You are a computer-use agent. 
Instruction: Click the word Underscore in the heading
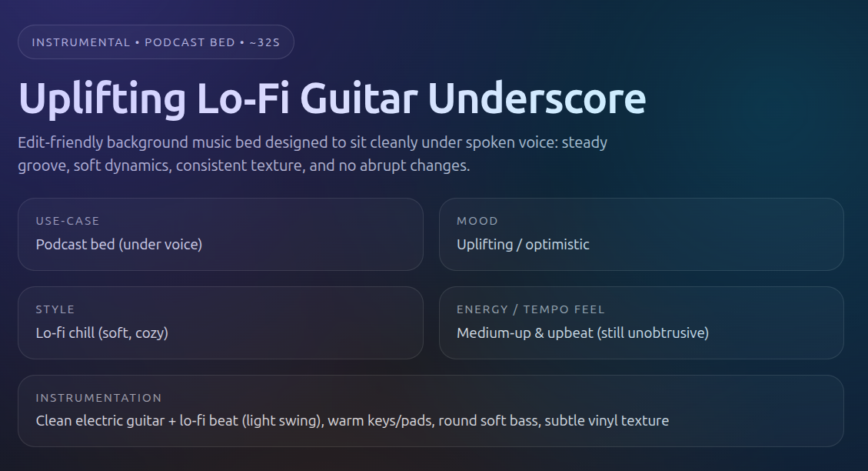(x=537, y=99)
